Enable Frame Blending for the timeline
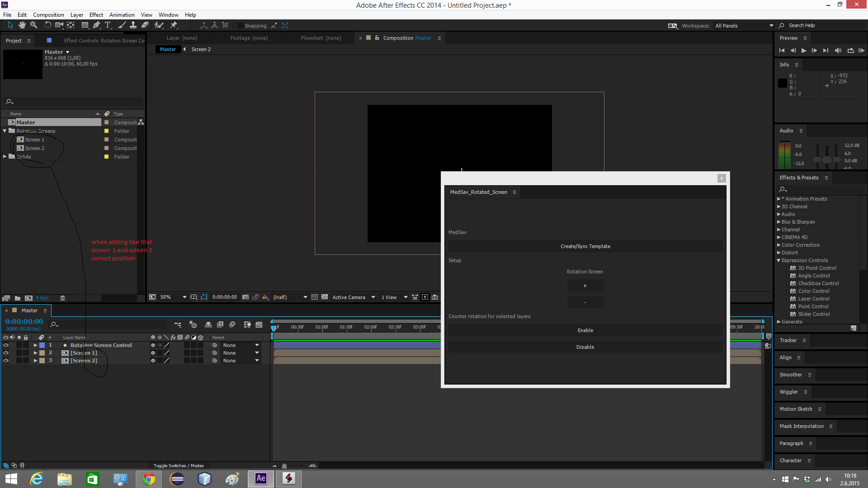The height and width of the screenshot is (488, 868). pos(220,324)
